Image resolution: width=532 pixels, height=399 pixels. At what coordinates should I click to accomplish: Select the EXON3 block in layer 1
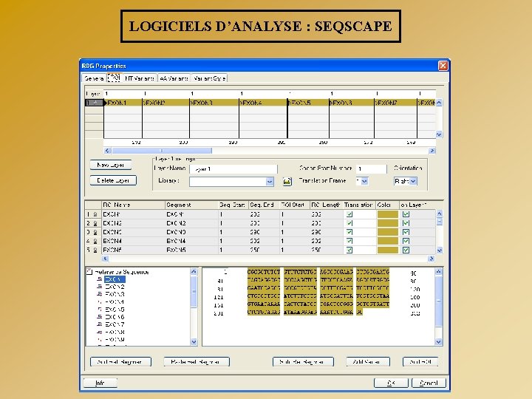coord(214,103)
